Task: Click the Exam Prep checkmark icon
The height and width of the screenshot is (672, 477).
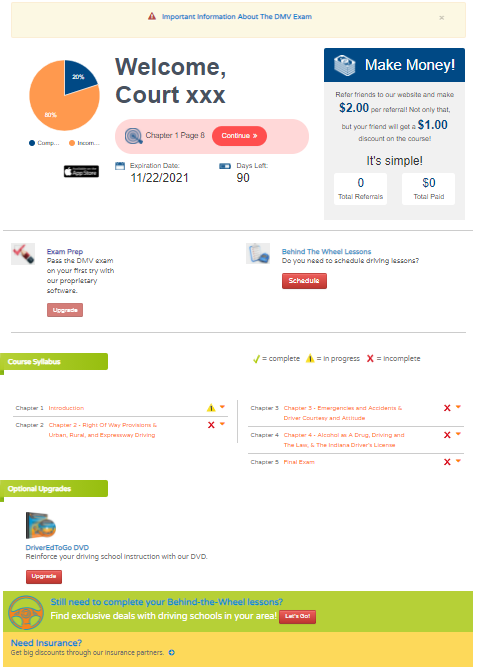Action: (23, 254)
